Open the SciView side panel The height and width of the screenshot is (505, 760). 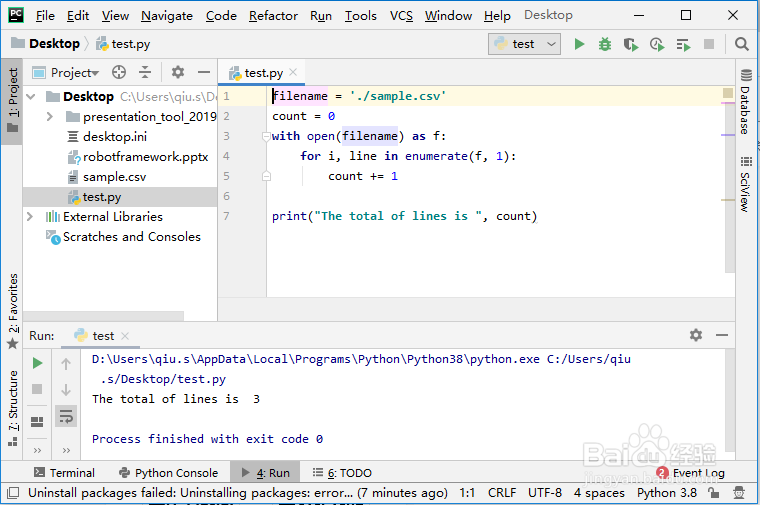[745, 184]
